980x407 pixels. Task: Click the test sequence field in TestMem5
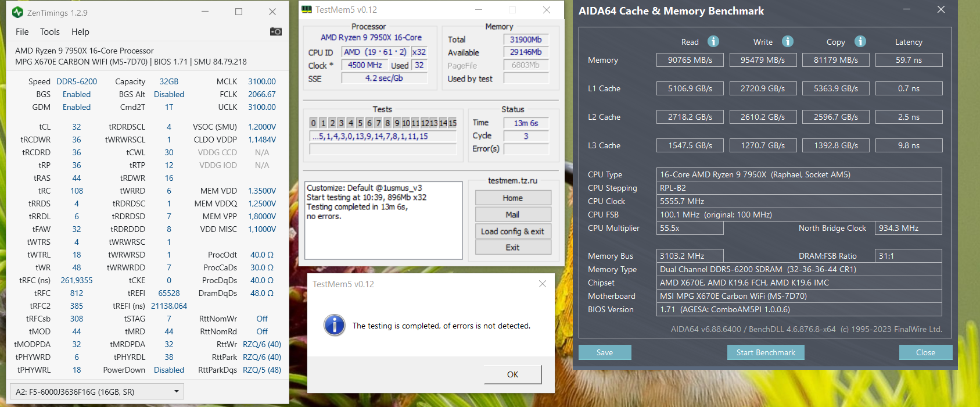click(x=383, y=136)
